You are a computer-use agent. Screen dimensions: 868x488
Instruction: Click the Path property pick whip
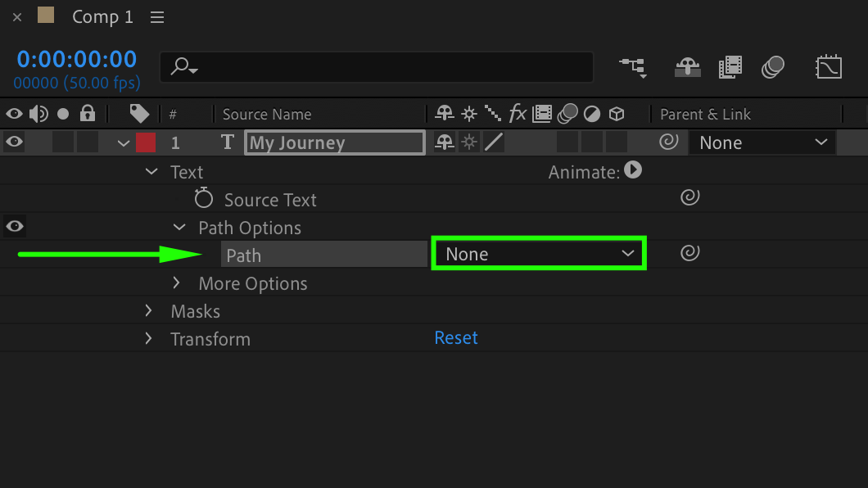click(x=690, y=254)
